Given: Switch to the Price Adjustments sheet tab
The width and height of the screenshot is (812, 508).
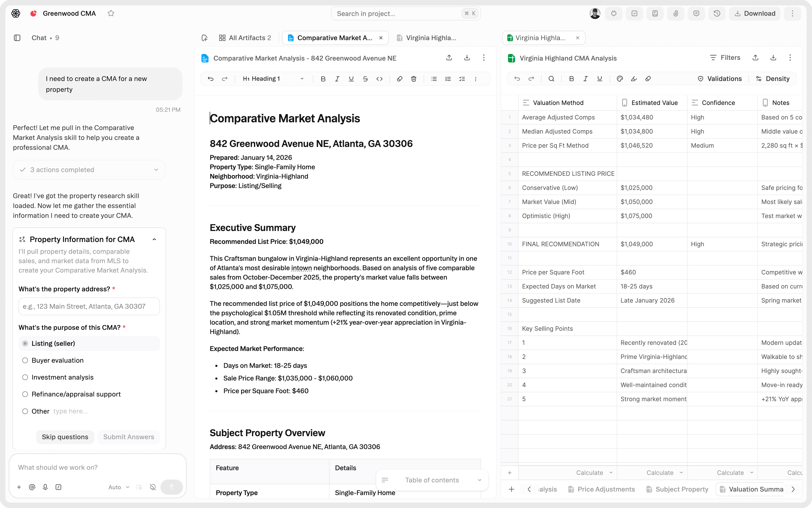Looking at the screenshot, I should [x=602, y=489].
